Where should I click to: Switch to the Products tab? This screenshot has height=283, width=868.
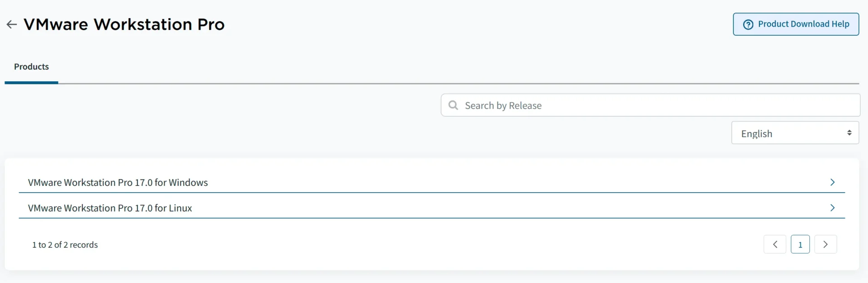pos(31,67)
